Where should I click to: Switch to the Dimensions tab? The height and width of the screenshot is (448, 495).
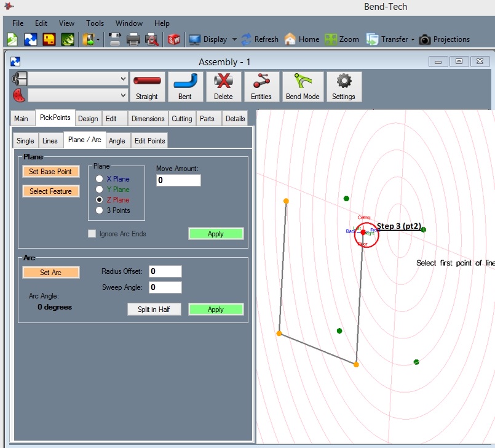148,119
